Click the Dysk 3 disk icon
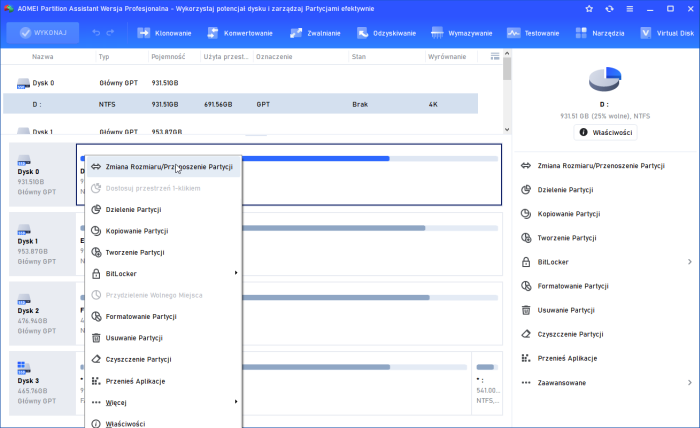 pos(24,367)
